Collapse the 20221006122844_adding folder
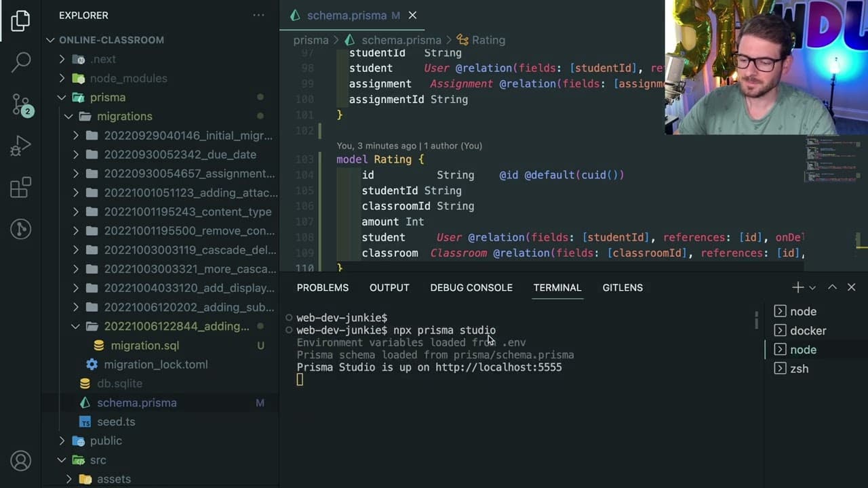The height and width of the screenshot is (488, 868). tap(176, 326)
